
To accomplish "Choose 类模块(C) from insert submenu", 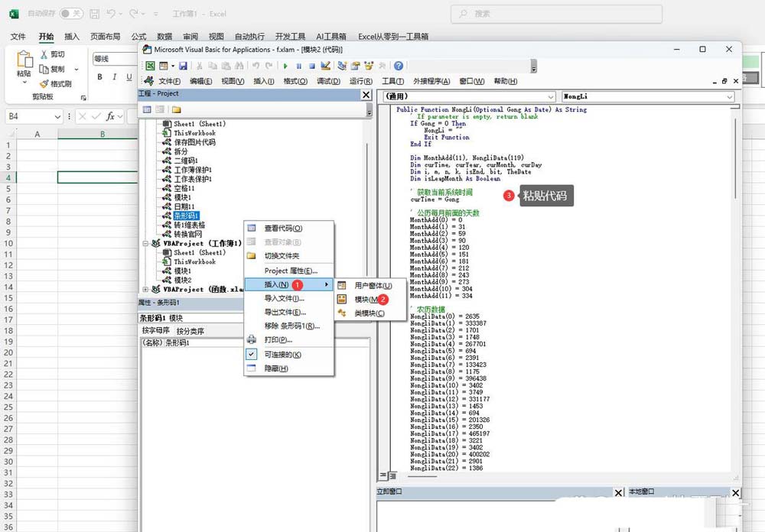I will click(370, 313).
